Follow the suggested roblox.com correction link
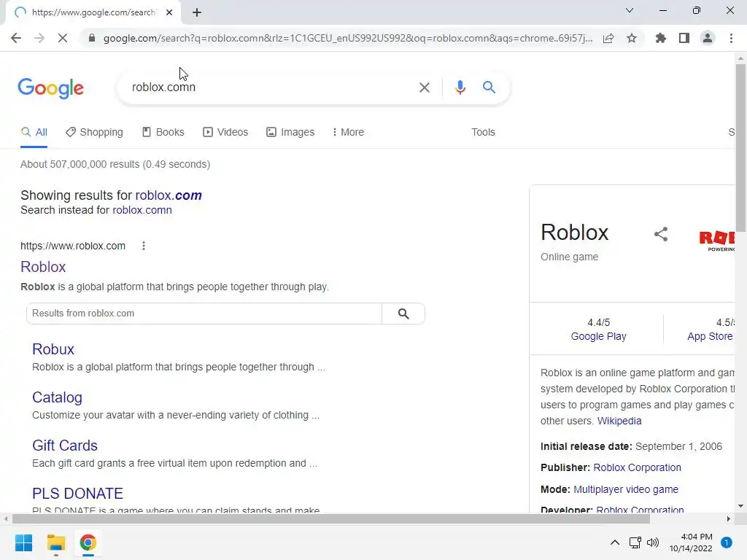 click(x=169, y=195)
